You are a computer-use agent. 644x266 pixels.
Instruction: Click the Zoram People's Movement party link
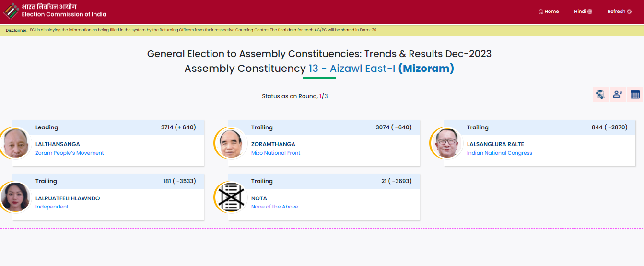click(x=70, y=153)
